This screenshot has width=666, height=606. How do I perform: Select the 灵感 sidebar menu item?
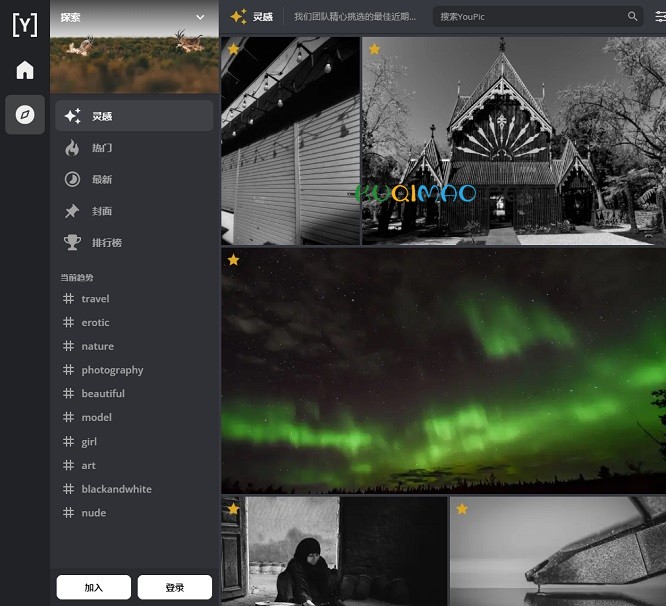(134, 116)
